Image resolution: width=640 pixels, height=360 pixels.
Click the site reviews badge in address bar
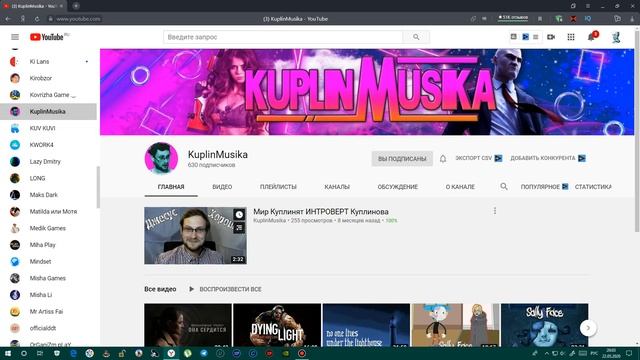pos(513,18)
